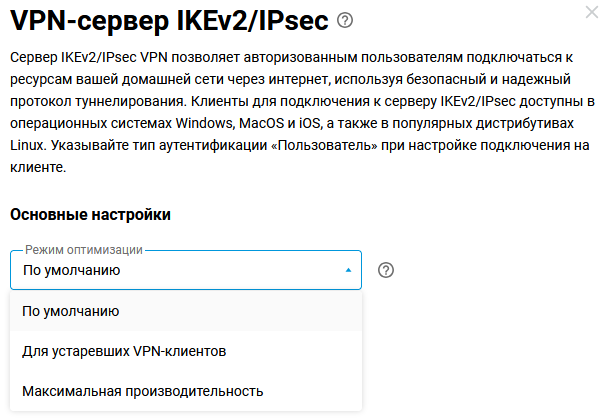The width and height of the screenshot is (605, 420).
Task: Choose 'Для устаревших VPN-клиентов' option
Action: click(124, 351)
